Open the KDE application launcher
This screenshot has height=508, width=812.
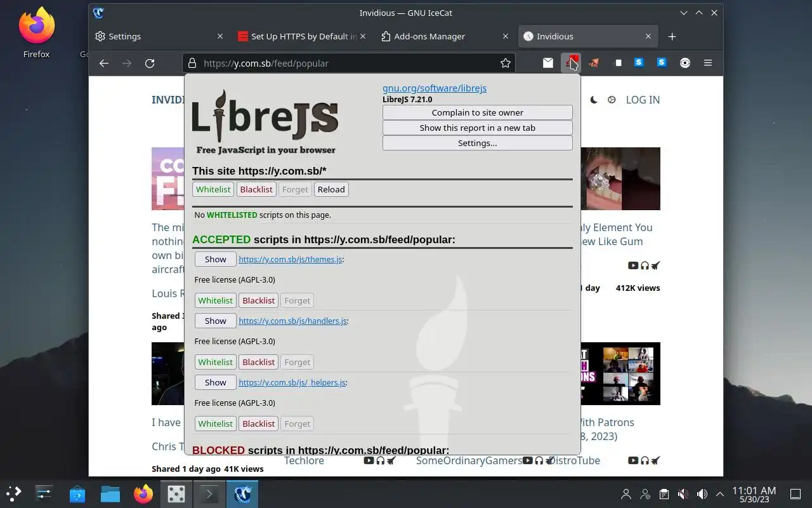click(x=13, y=493)
